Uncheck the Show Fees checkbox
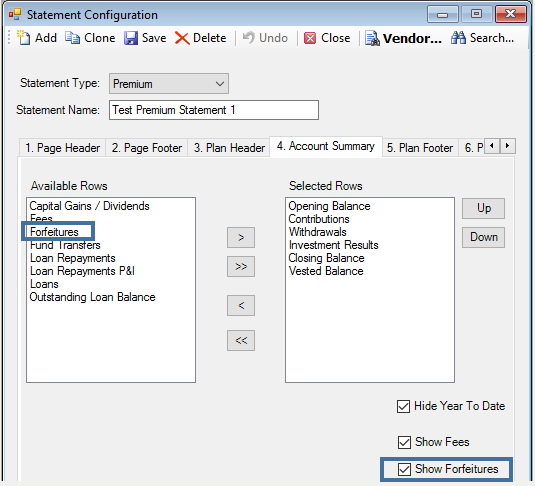Image resolution: width=535 pixels, height=486 pixels. click(404, 442)
